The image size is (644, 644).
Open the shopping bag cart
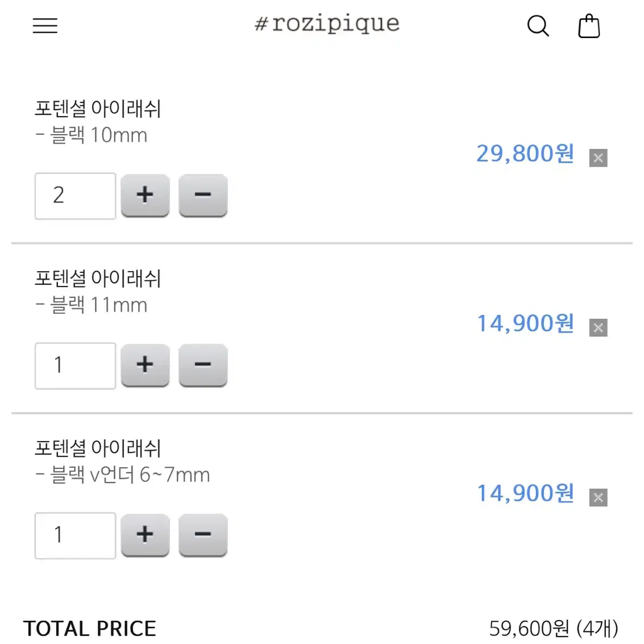coord(589,26)
